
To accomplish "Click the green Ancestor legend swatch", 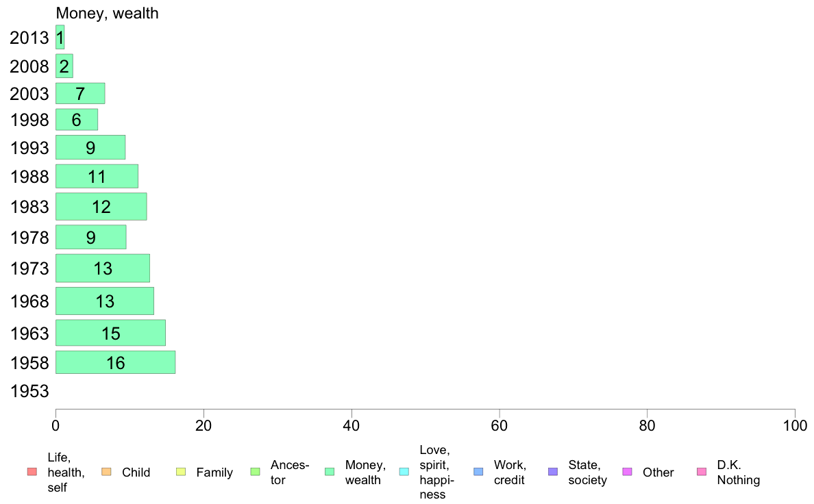I will pyautogui.click(x=255, y=472).
